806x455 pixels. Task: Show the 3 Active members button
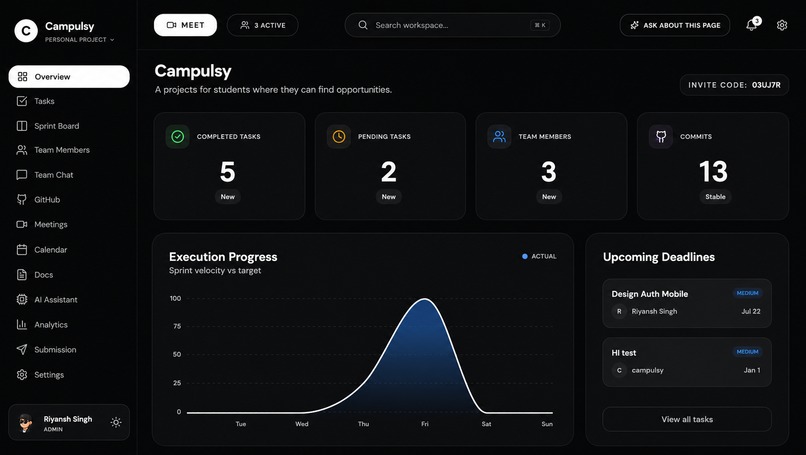(263, 25)
